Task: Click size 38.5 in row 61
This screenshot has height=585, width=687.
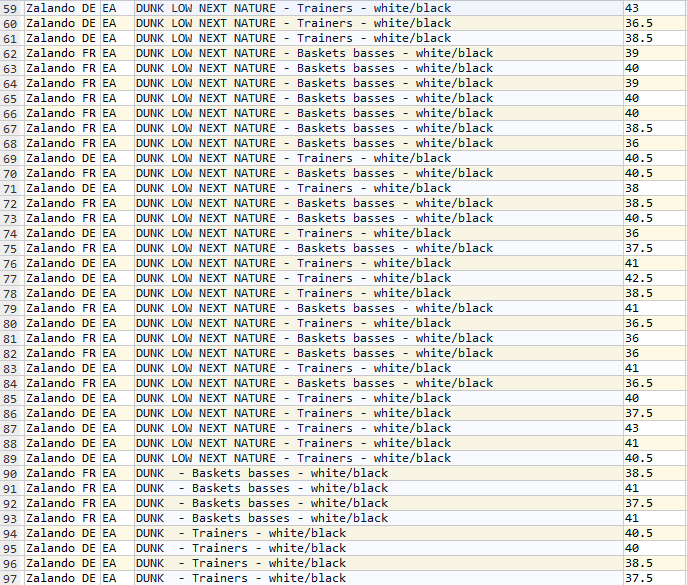Action: [655, 38]
